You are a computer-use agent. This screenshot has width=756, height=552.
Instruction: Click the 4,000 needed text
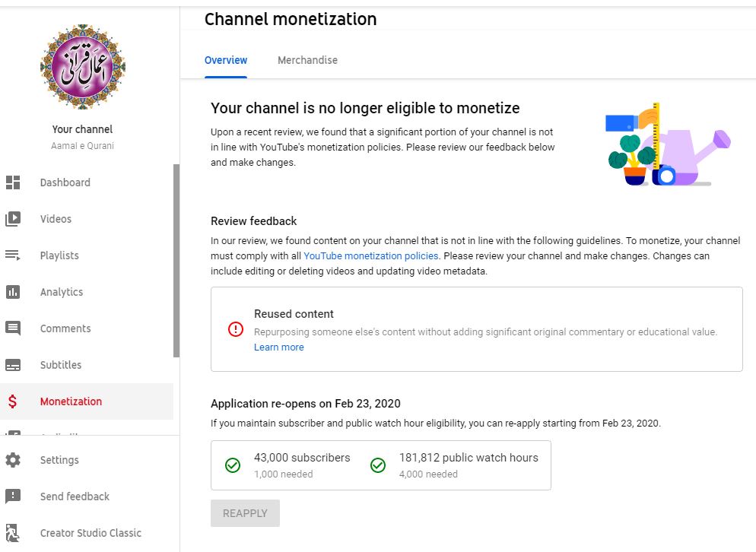click(x=429, y=474)
